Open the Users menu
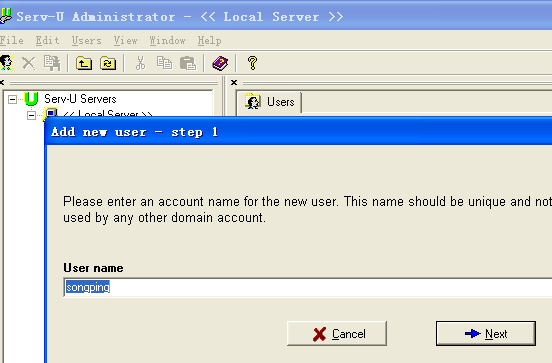 pyautogui.click(x=87, y=40)
